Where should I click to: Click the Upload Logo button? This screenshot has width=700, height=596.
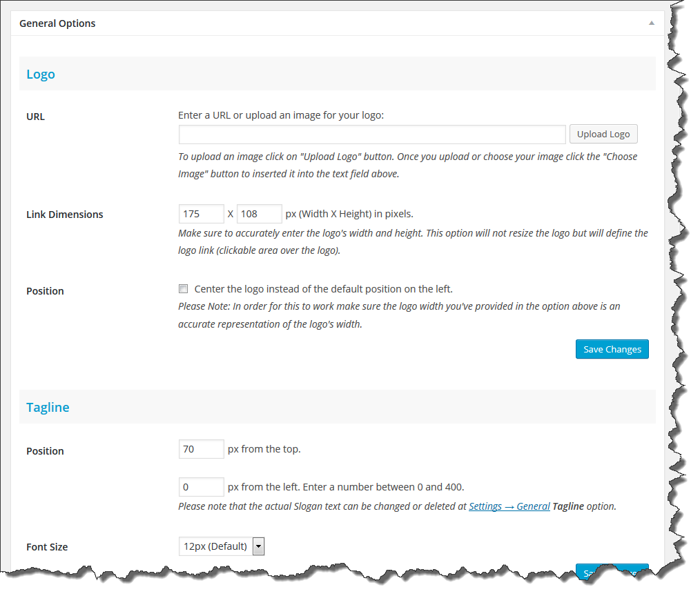click(603, 135)
